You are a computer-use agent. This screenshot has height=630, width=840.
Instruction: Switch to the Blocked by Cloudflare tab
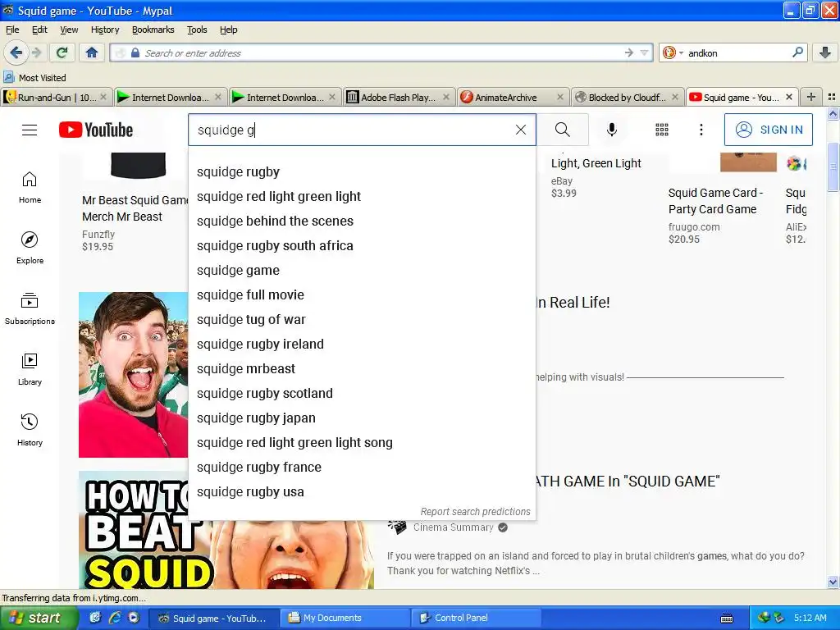(627, 97)
